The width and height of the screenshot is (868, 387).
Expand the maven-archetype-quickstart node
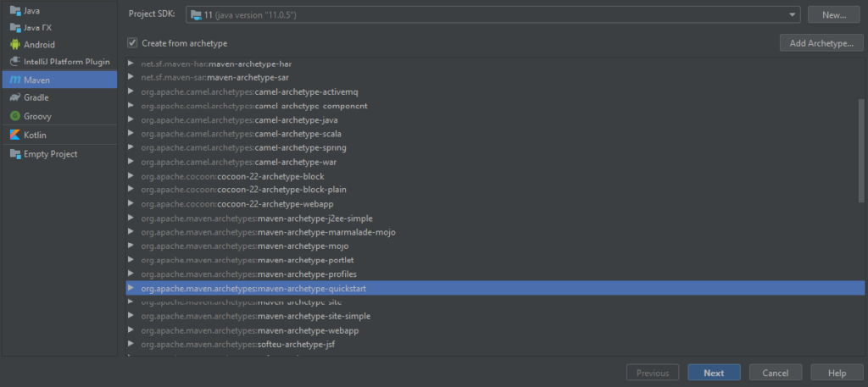pos(131,288)
